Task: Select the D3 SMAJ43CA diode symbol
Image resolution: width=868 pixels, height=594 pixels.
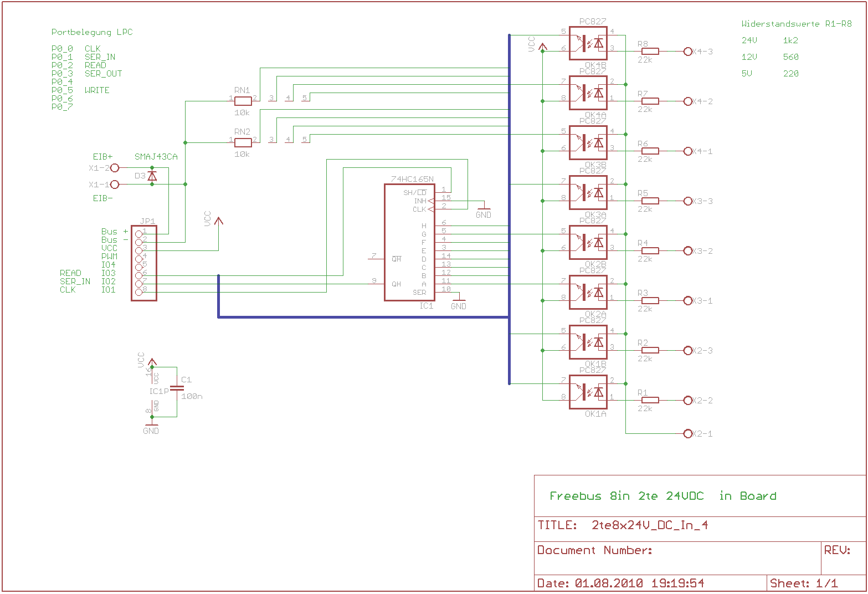Action: point(152,176)
